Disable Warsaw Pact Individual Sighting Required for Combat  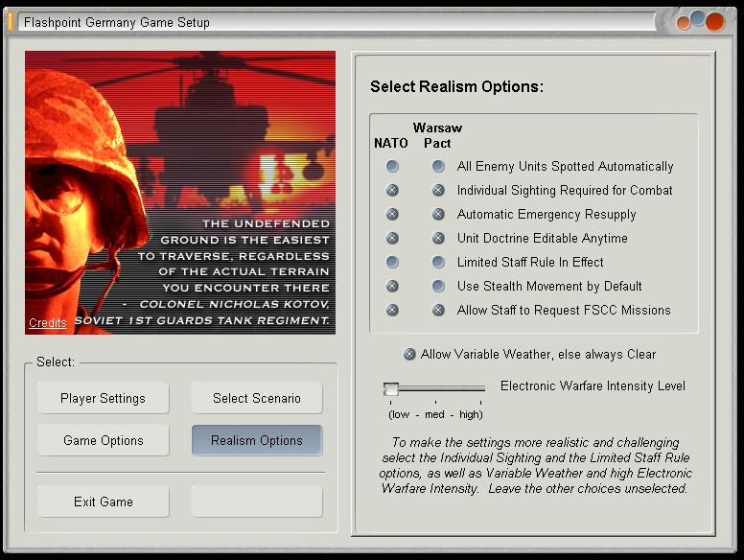[438, 190]
